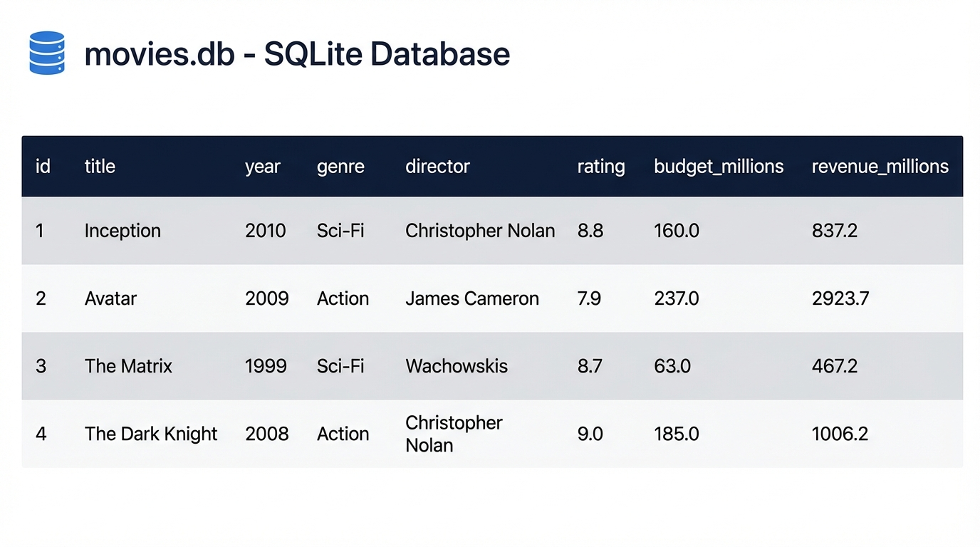Select The Matrix title cell

[128, 366]
